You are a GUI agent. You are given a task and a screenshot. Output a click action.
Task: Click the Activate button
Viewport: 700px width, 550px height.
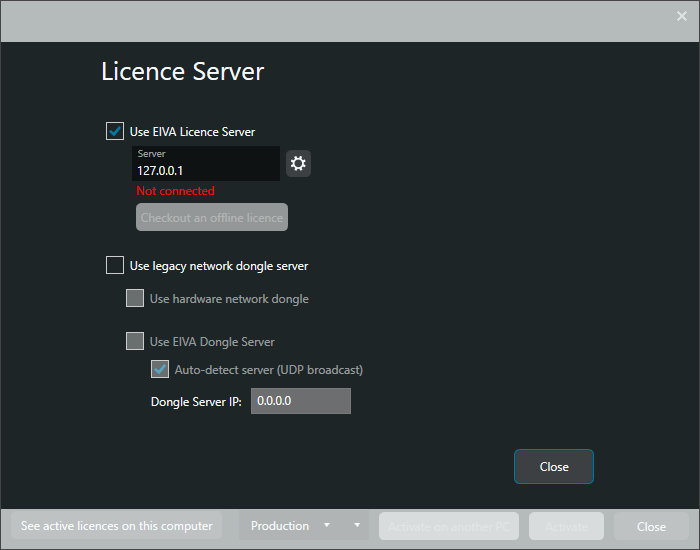(x=567, y=526)
